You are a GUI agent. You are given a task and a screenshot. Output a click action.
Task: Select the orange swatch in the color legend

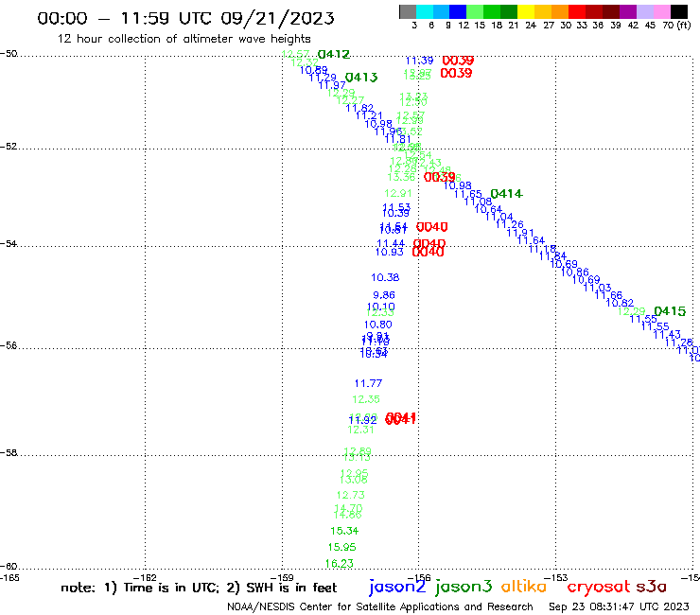(560, 11)
